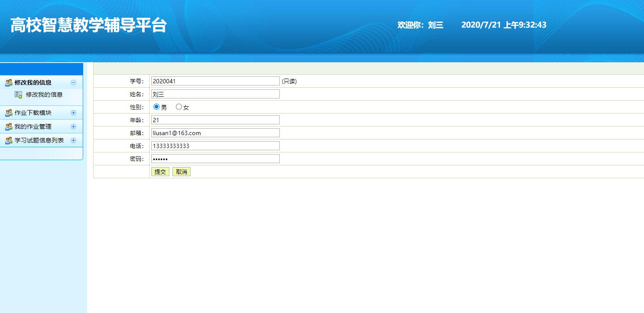This screenshot has width=644, height=313.
Task: Expand 我的作业管理 using its plus button
Action: (73, 126)
